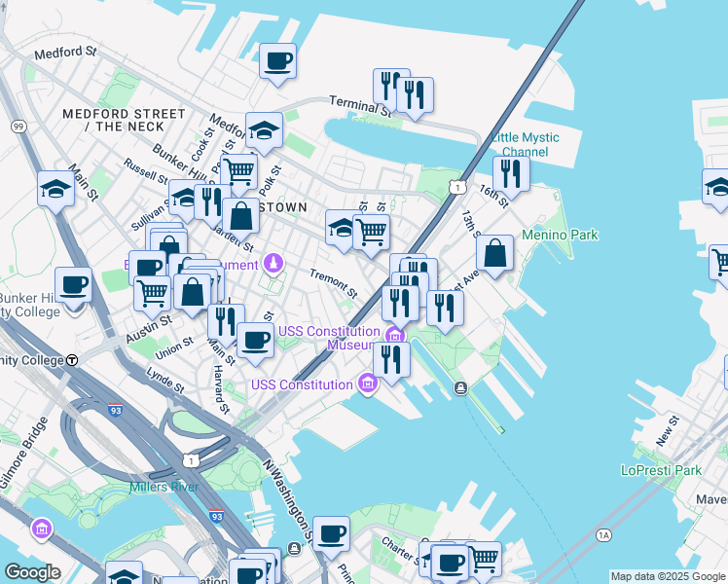The image size is (728, 584).
Task: Select the school marker left of Main St
Action: pyautogui.click(x=55, y=190)
